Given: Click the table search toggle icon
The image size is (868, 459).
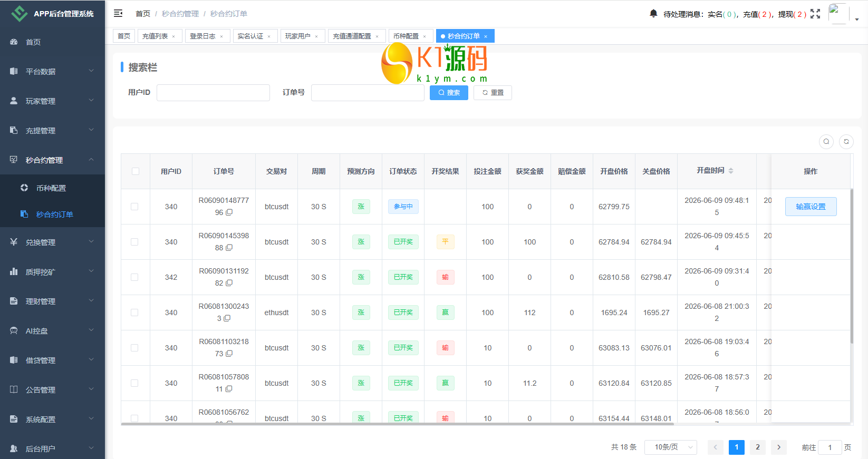Looking at the screenshot, I should [826, 141].
